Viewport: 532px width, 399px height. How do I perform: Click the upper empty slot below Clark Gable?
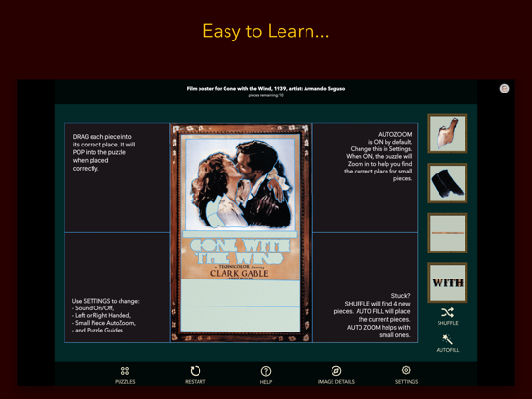pyautogui.click(x=240, y=293)
